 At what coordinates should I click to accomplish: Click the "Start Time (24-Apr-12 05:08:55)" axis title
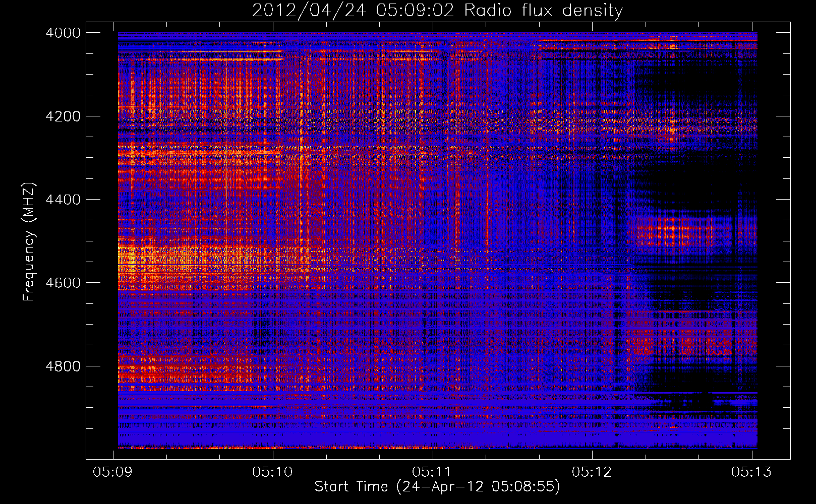click(437, 487)
